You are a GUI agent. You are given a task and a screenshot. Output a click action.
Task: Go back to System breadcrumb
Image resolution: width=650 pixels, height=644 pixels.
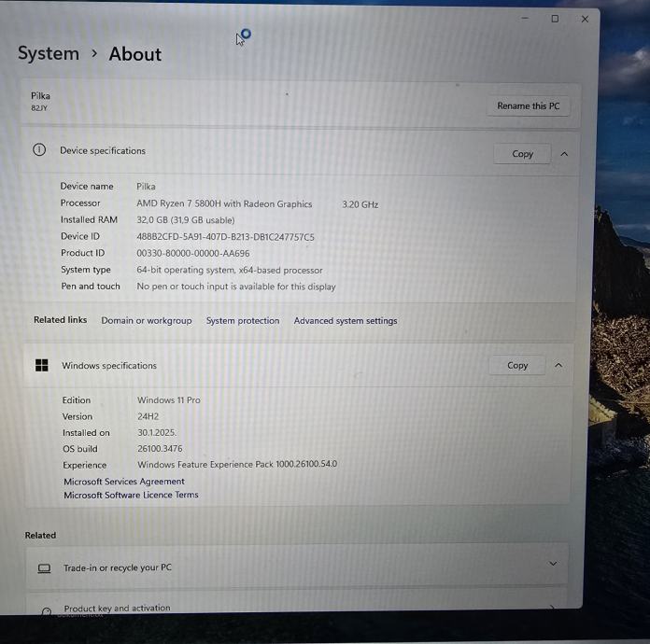(x=49, y=53)
